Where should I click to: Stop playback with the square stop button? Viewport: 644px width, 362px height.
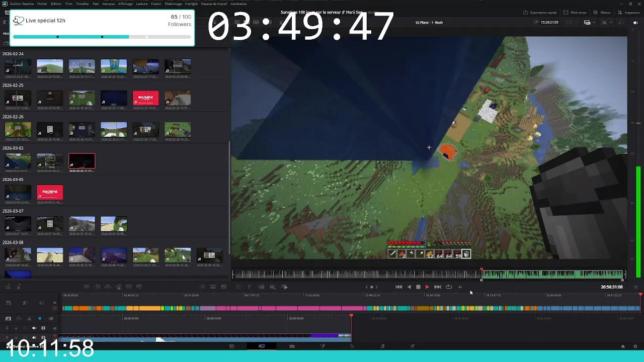tap(418, 287)
